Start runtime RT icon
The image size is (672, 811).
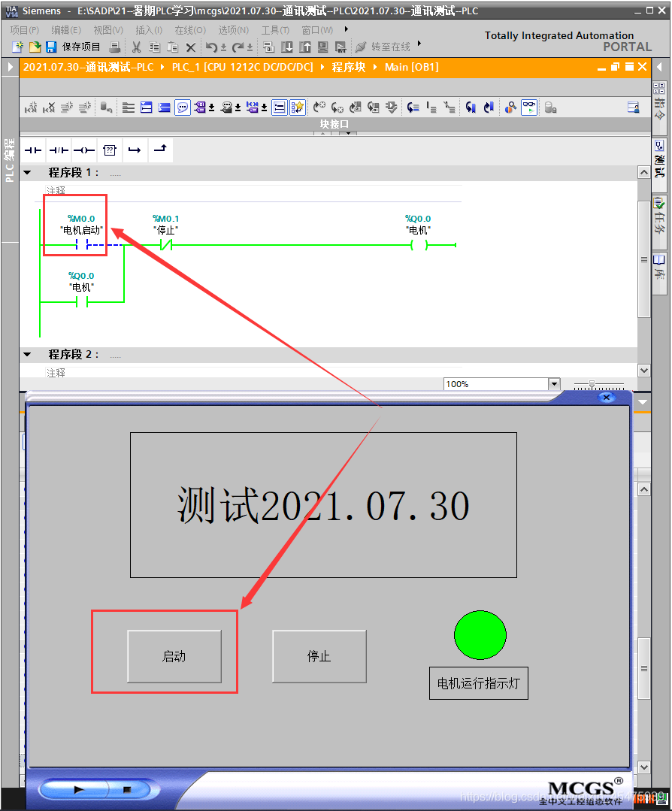(x=341, y=47)
